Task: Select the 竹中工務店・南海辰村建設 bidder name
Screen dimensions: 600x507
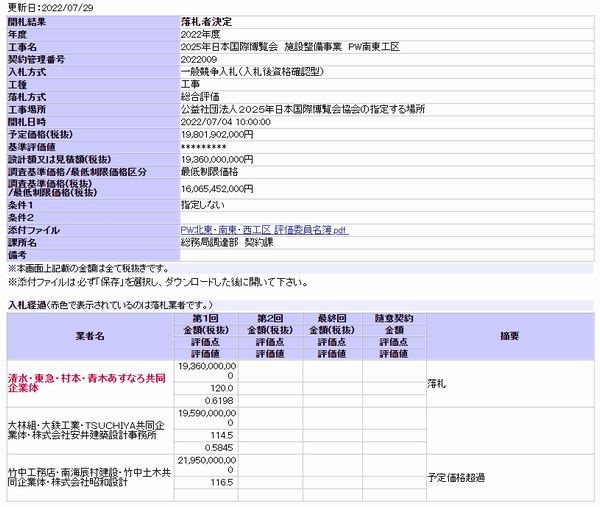Action: pyautogui.click(x=89, y=477)
